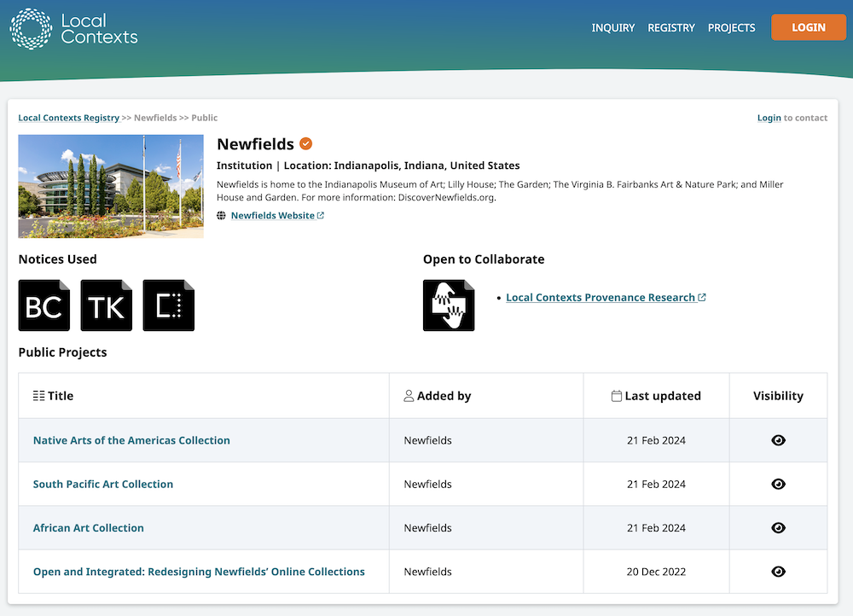Click the TK notice icon
Screen dimensions: 853x616
tap(107, 305)
